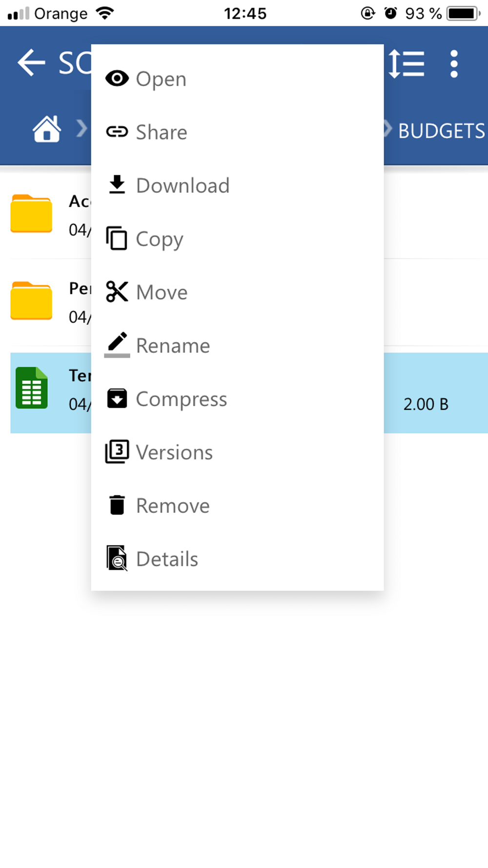Tap the back arrow in header
488x868 pixels.
pyautogui.click(x=31, y=63)
